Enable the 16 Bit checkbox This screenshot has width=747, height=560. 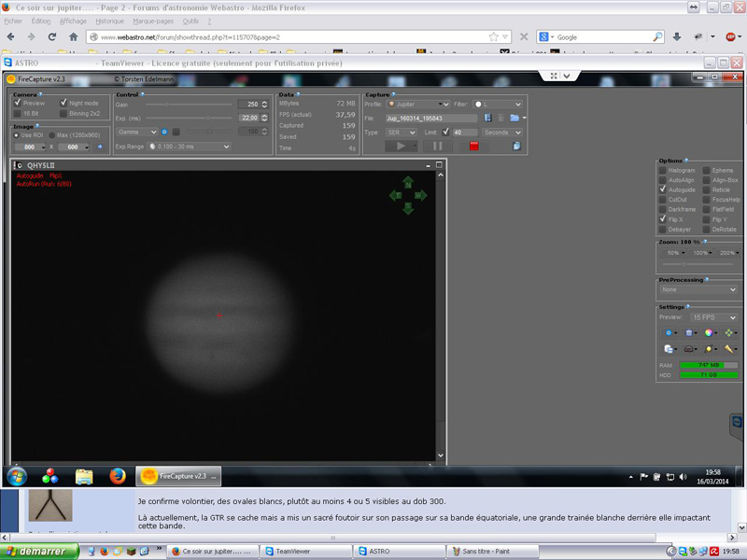[18, 113]
